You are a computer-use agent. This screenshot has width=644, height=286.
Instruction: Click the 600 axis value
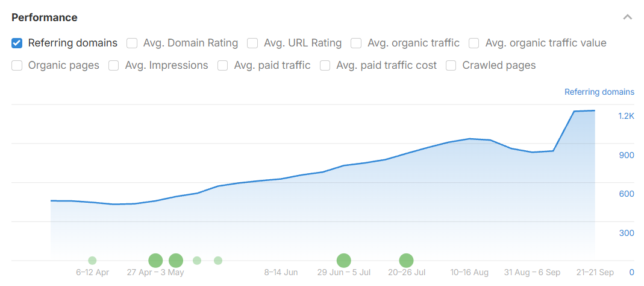coord(627,194)
